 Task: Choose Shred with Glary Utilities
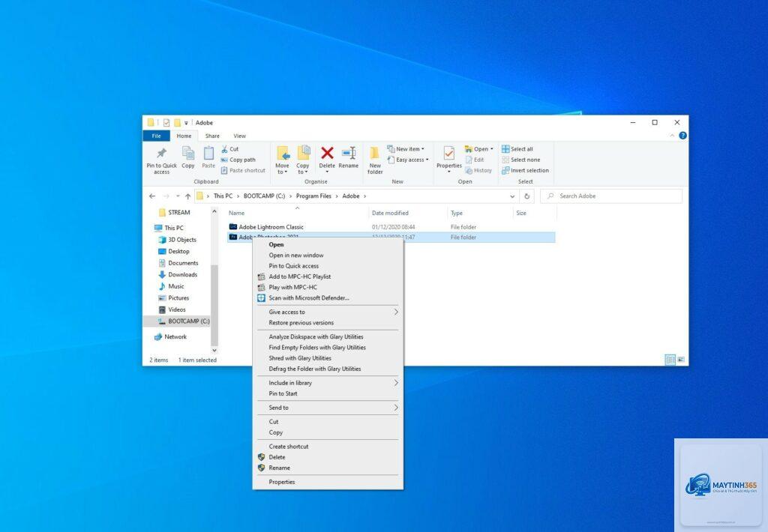point(300,358)
